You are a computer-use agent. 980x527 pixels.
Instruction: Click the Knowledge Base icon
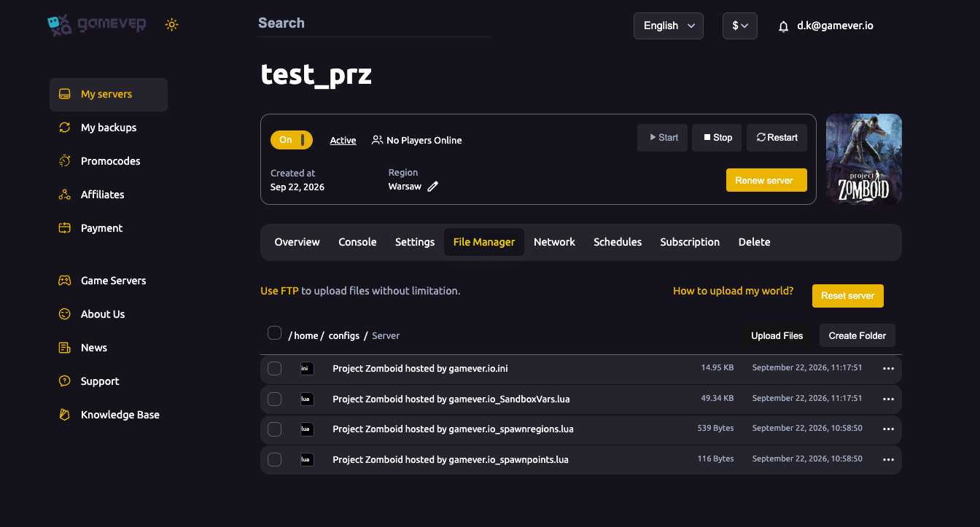[65, 415]
